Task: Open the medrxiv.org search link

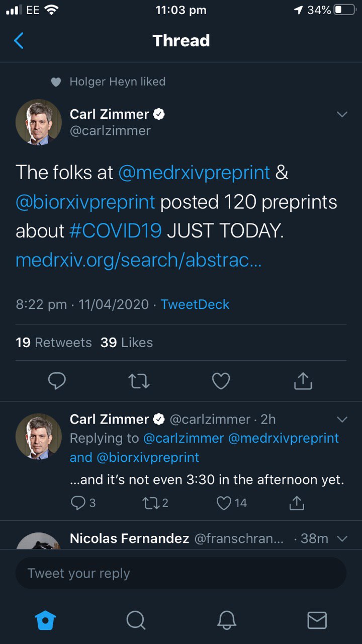Action: 139,260
